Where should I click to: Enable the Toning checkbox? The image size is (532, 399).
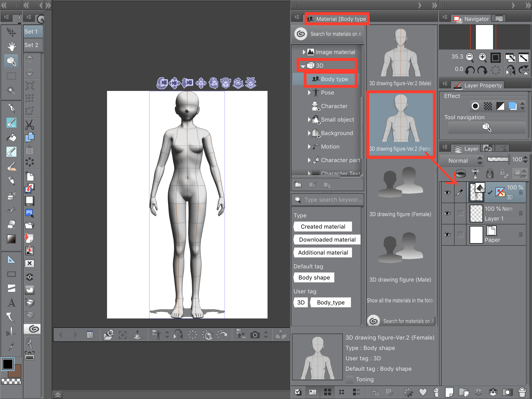pos(350,379)
